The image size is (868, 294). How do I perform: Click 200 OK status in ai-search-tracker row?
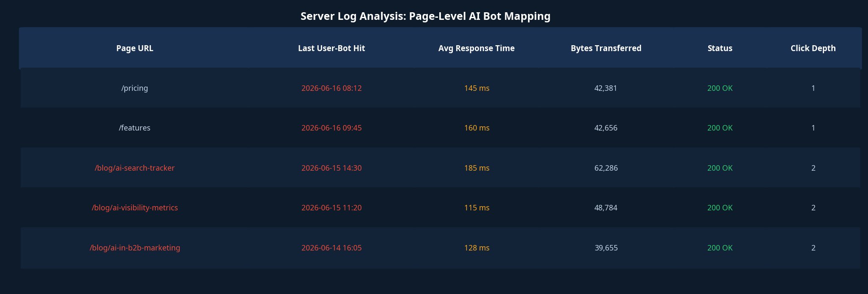[720, 168]
